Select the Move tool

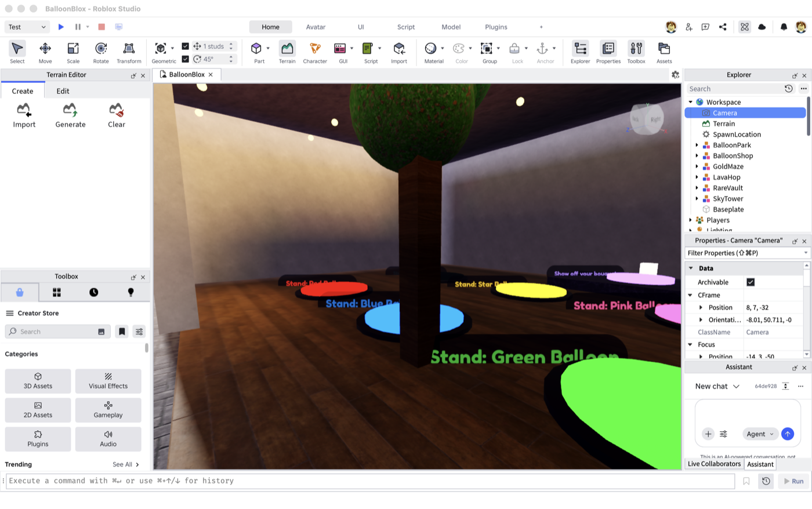[x=45, y=52]
